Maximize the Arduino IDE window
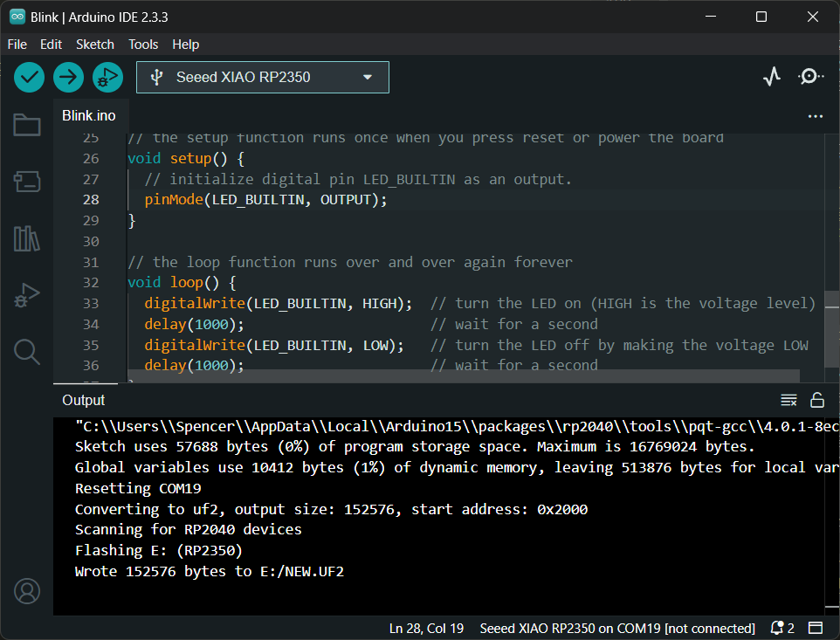Viewport: 840px width, 640px height. click(761, 17)
